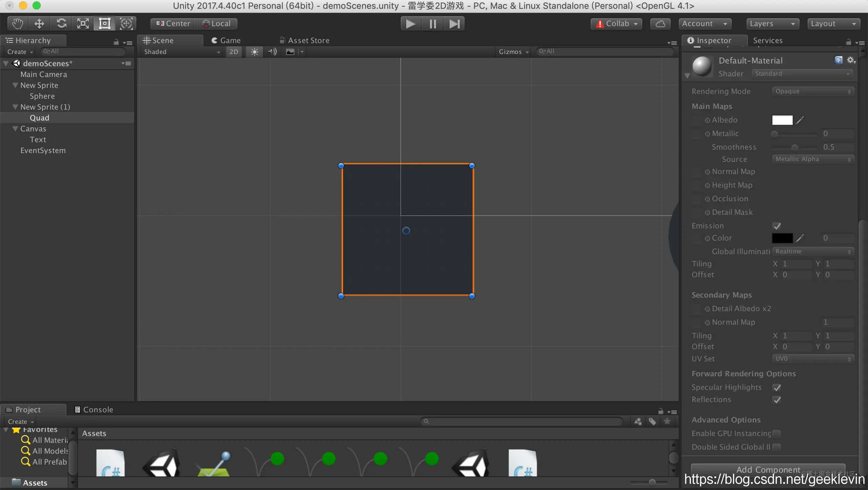Select the combined Transform tool
Image resolution: width=868 pixels, height=490 pixels.
126,24
